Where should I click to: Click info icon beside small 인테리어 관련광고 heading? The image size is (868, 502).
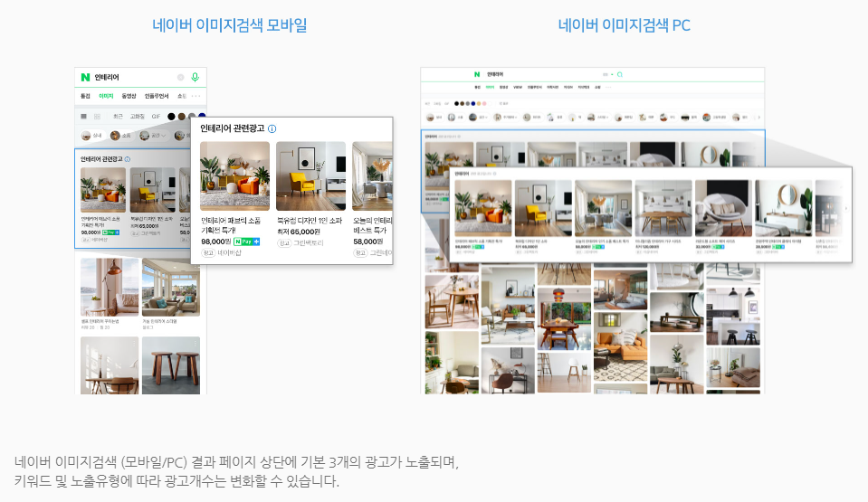(128, 159)
